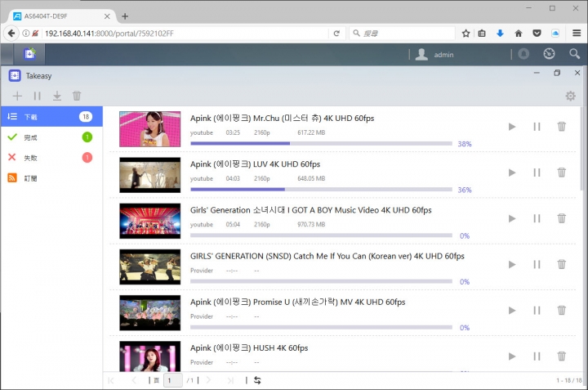Screen dimensions: 588x390
Task: Select the AS6404T-DE9F browser tab
Action: pos(62,16)
